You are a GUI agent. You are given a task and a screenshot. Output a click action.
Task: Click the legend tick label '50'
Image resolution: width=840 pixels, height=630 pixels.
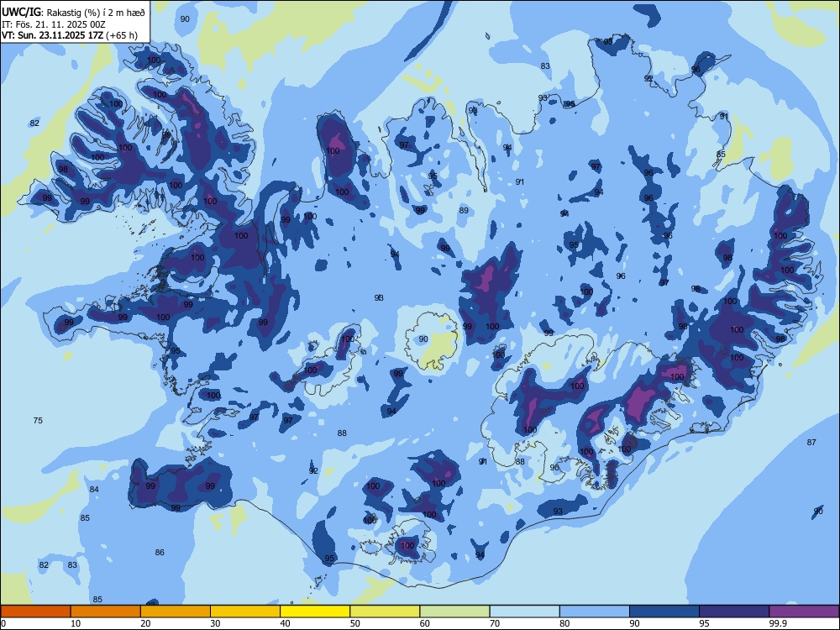(355, 623)
